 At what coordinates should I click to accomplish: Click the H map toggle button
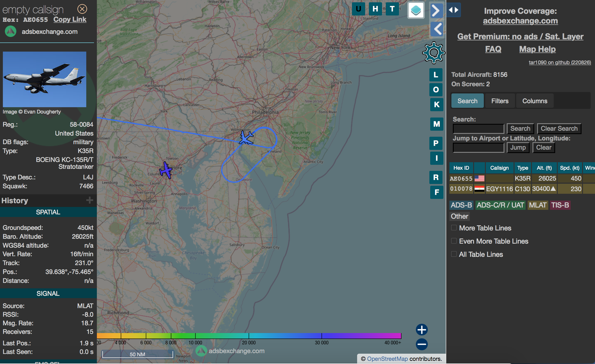click(375, 9)
